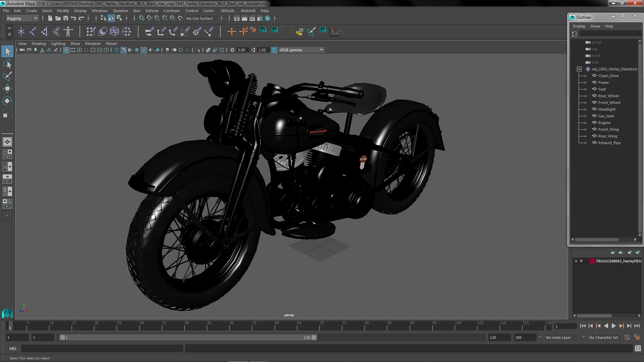644x362 pixels.
Task: Click the range slider bar handle at 120
Action: (x=314, y=338)
